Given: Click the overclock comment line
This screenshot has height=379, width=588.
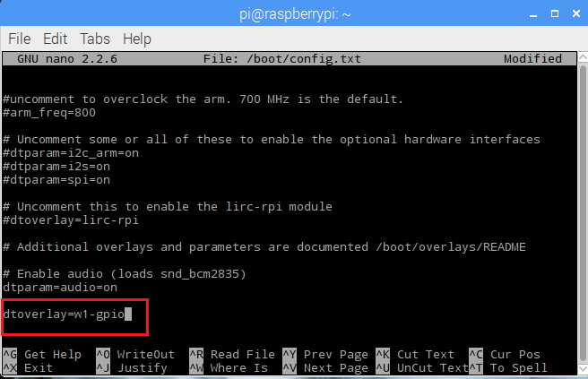Looking at the screenshot, I should pyautogui.click(x=203, y=99).
